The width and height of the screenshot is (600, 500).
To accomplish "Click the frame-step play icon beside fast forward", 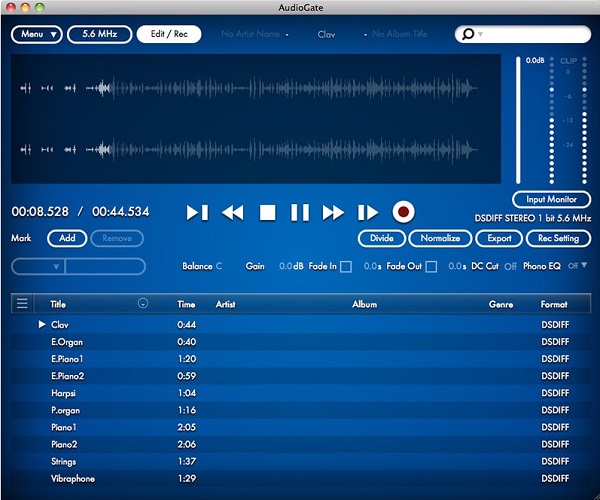I will click(368, 212).
